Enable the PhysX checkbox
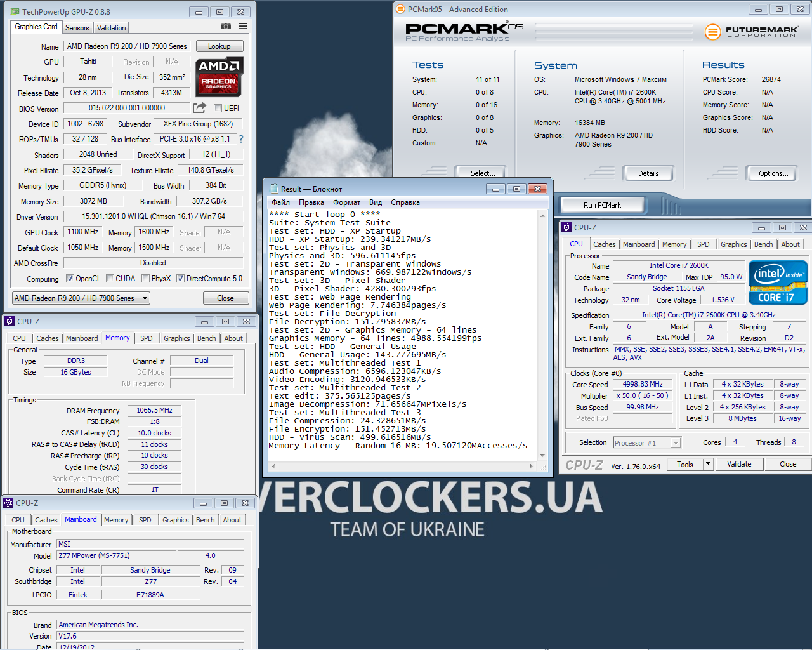The image size is (812, 650). (146, 278)
